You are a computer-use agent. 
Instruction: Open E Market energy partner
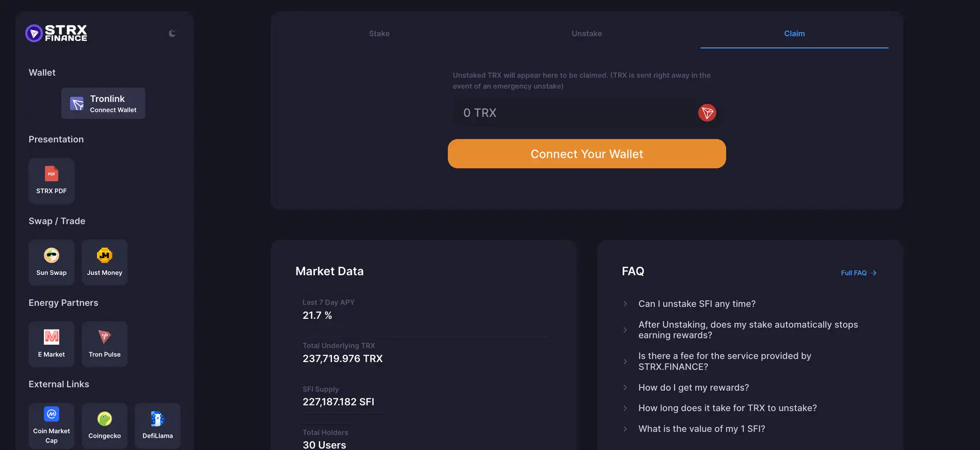52,344
